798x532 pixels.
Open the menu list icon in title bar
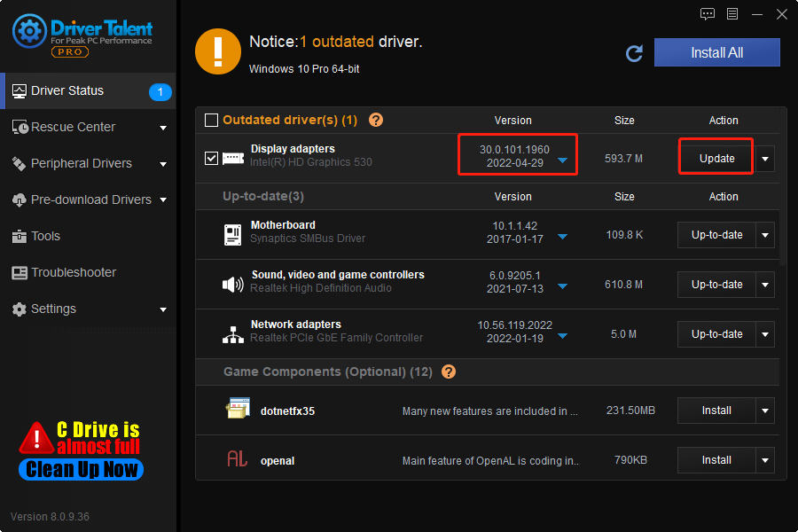[x=732, y=14]
